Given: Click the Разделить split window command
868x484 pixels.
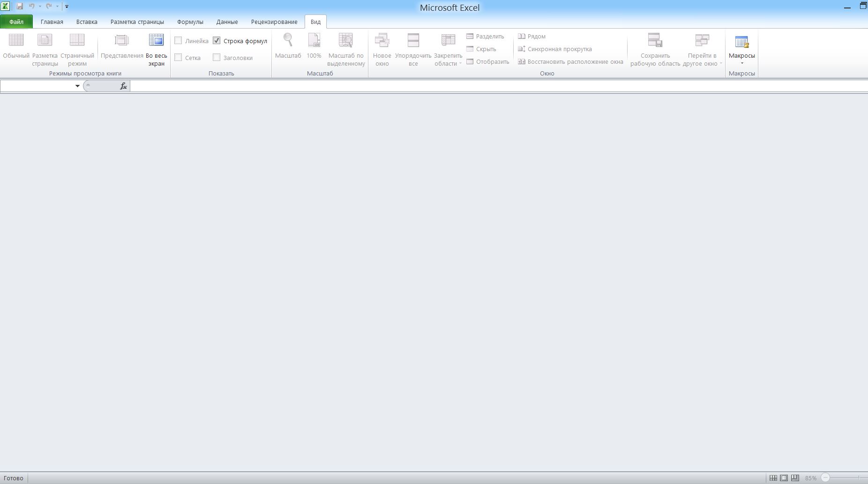Looking at the screenshot, I should [x=485, y=36].
